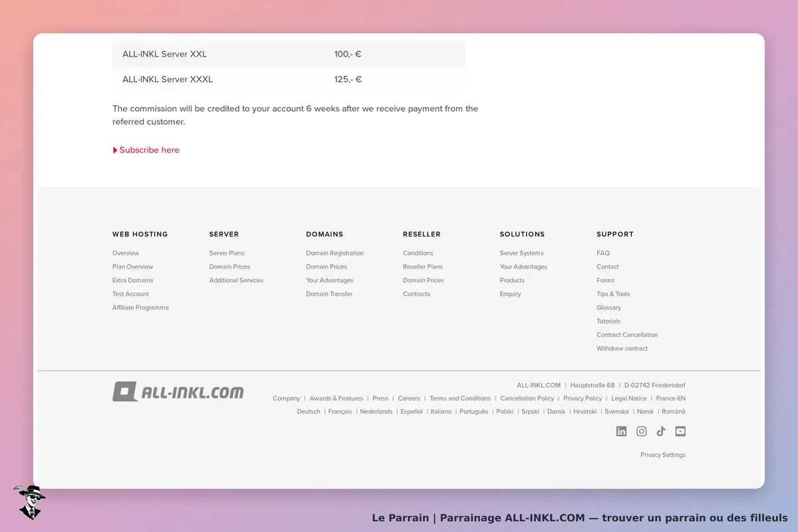Open Contract Cancellation link
Image resolution: width=798 pixels, height=532 pixels.
[627, 335]
